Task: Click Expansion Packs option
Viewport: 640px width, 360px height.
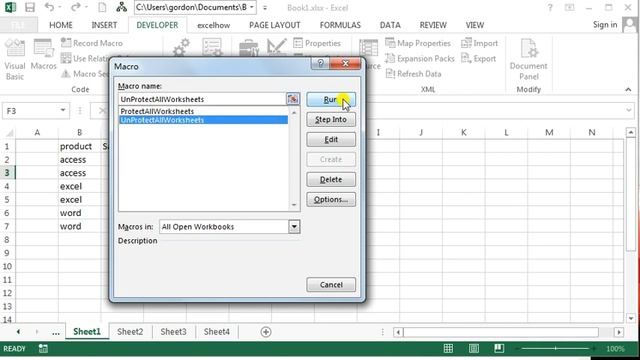Action: tap(420, 58)
